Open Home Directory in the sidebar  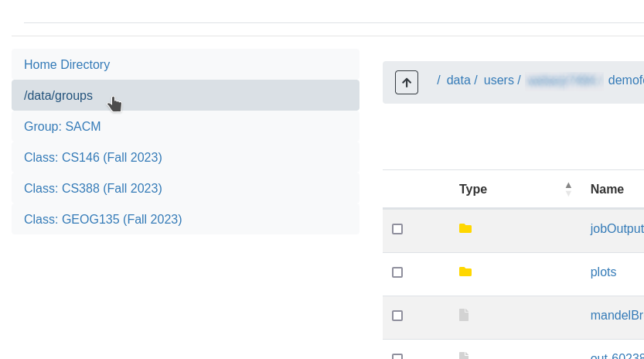(67, 65)
